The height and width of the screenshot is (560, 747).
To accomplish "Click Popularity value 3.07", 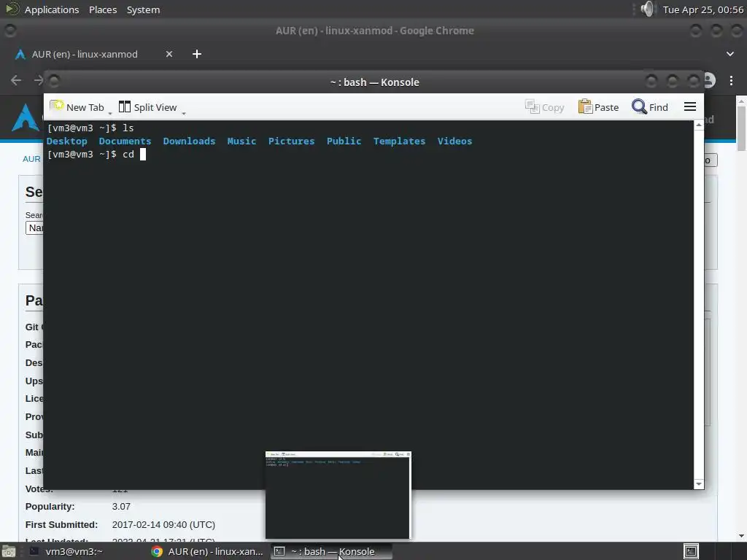I will 121,507.
